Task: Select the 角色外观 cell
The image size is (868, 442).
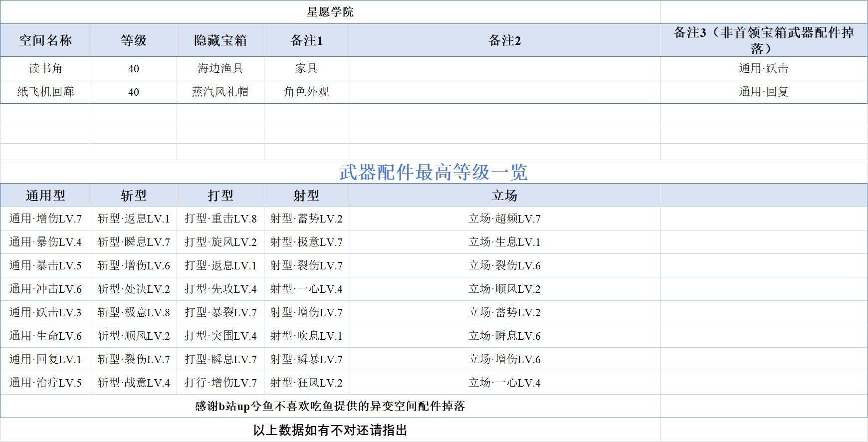Action: (306, 92)
